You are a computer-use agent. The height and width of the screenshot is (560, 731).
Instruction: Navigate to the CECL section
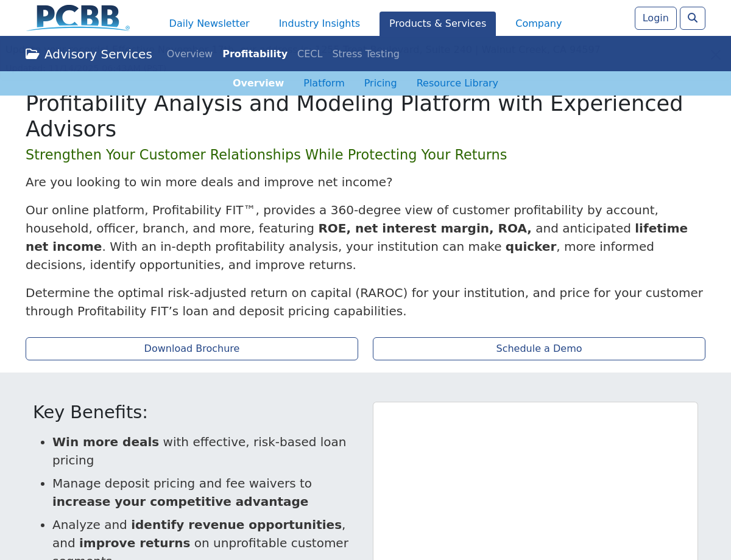(x=309, y=54)
